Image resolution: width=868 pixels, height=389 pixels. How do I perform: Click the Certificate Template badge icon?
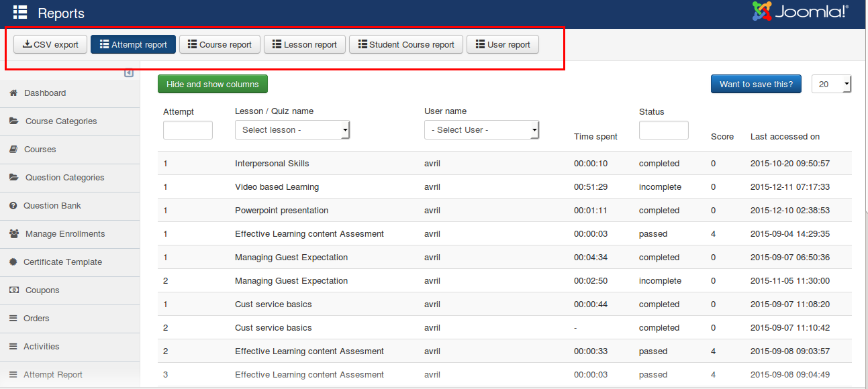(x=13, y=262)
